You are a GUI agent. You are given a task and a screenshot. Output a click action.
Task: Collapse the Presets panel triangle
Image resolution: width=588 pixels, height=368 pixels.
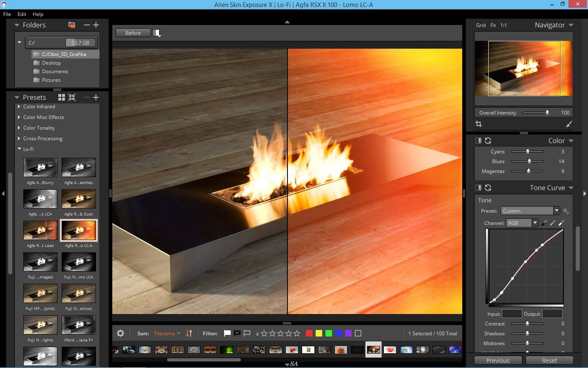click(x=17, y=97)
